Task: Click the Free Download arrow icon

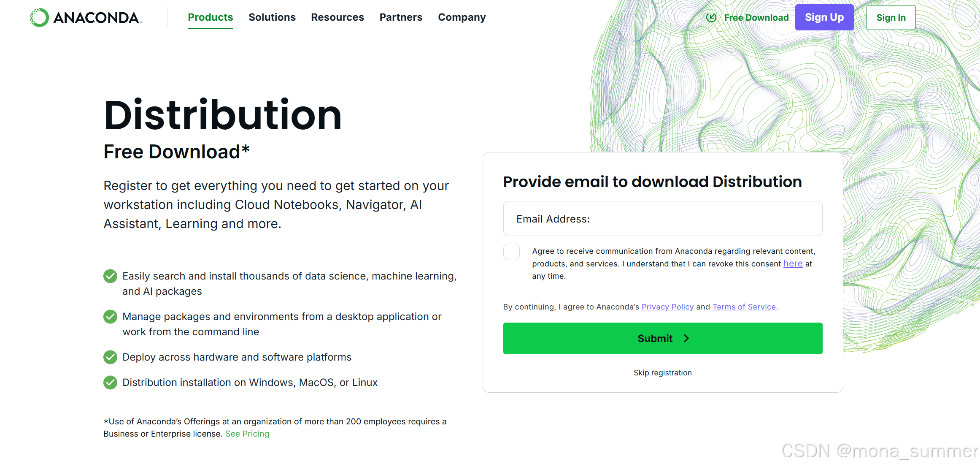Action: (711, 18)
